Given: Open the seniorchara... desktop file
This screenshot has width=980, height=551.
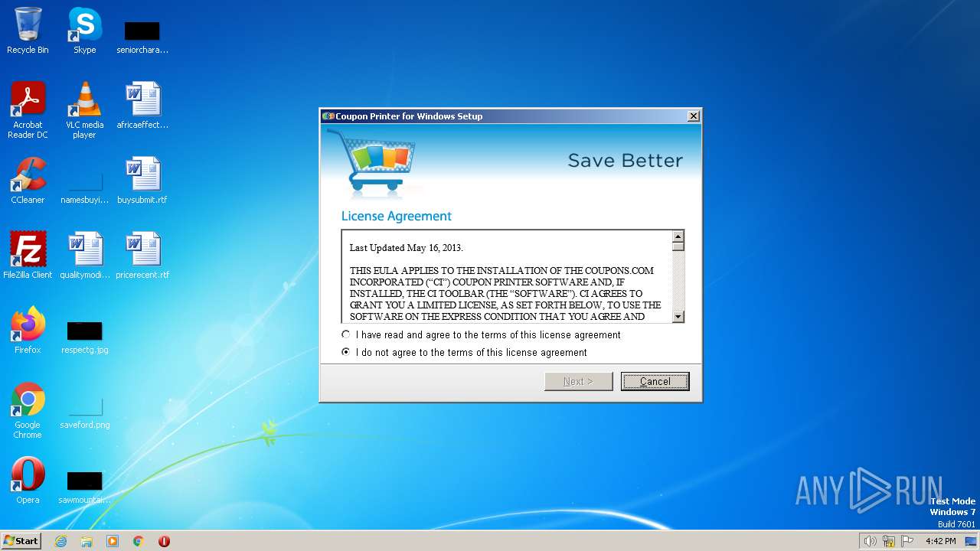Looking at the screenshot, I should click(142, 37).
